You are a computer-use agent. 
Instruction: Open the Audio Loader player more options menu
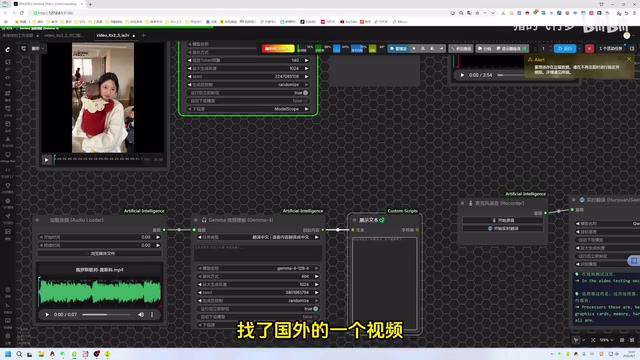[152, 315]
